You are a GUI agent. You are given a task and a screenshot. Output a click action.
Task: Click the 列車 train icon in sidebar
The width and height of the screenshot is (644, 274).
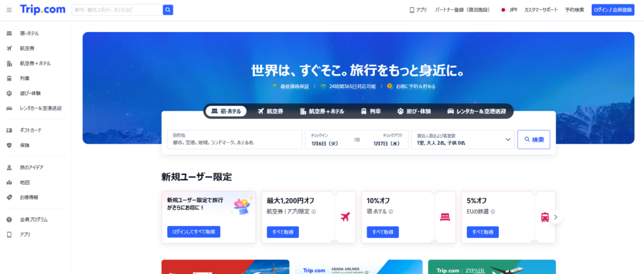click(x=9, y=78)
